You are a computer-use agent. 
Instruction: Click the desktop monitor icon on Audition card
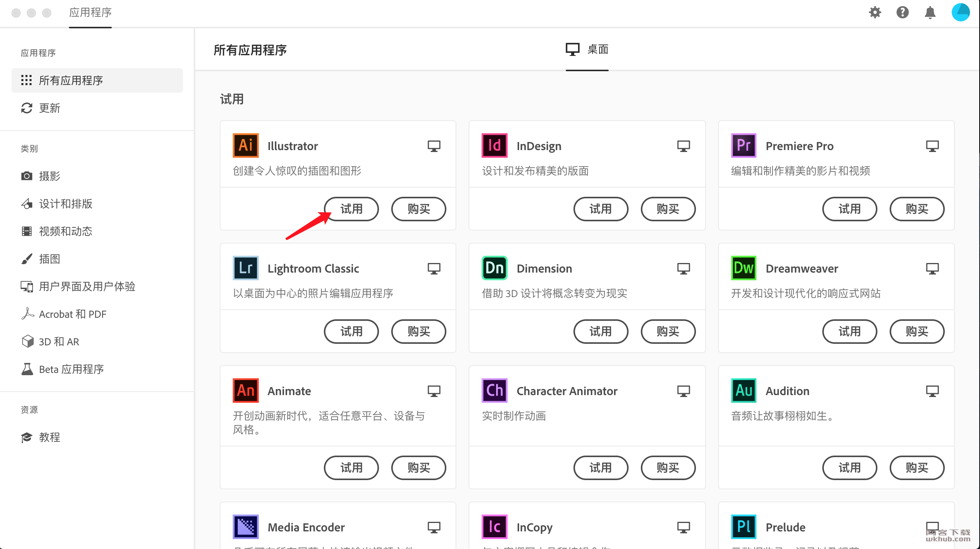coord(932,391)
